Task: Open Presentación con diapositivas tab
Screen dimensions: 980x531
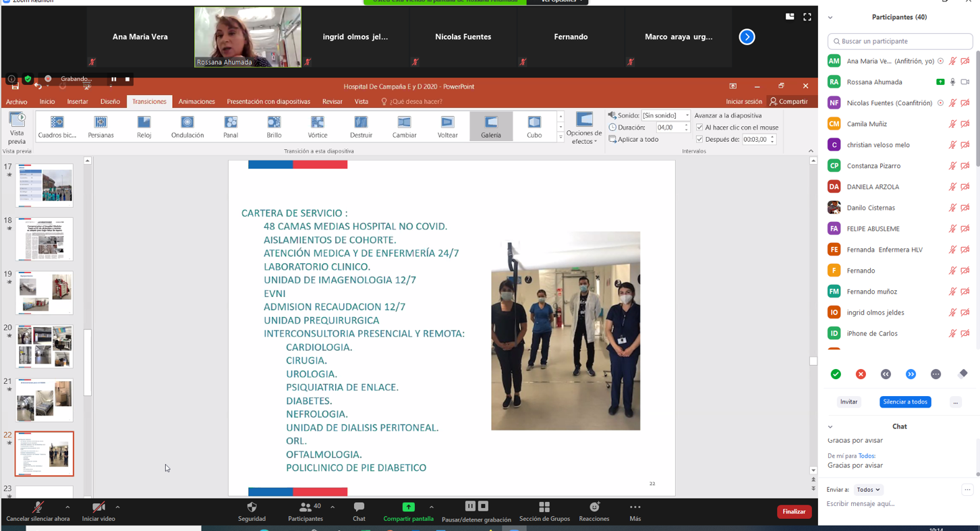Action: tap(268, 102)
